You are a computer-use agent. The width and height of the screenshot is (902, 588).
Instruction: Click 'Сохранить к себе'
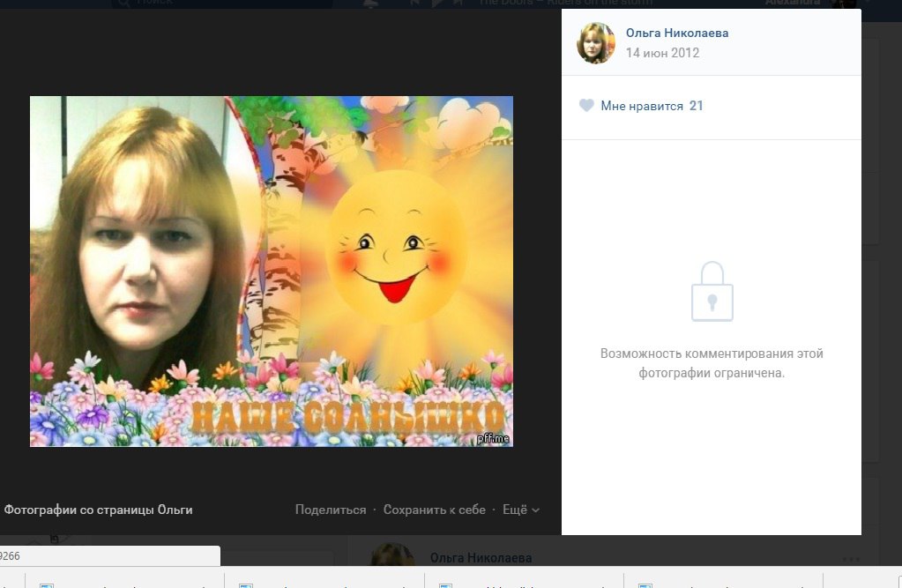[434, 510]
